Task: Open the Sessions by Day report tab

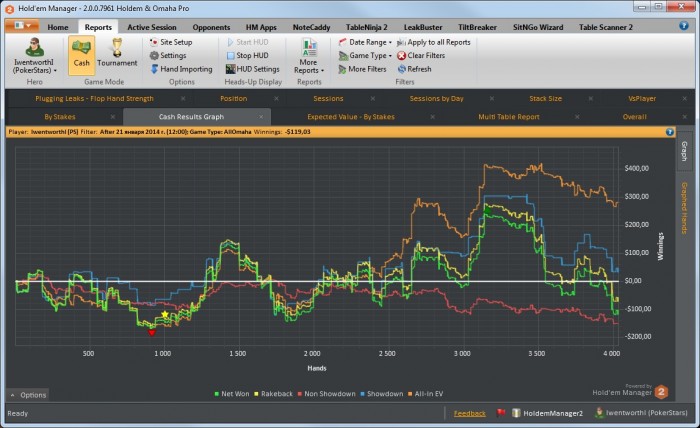Action: pyautogui.click(x=436, y=99)
